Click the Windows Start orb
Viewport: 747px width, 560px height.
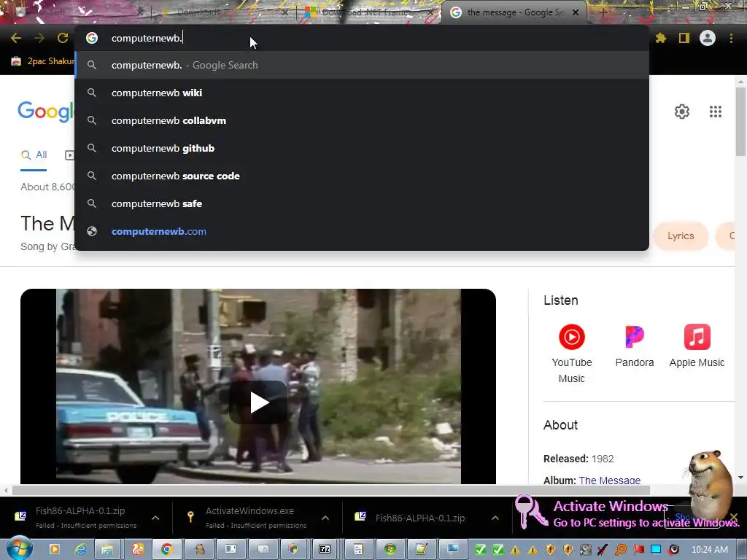coord(19,548)
